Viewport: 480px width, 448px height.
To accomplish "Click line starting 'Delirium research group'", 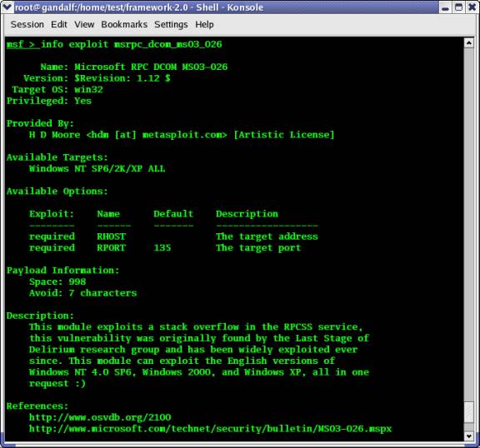I will pos(193,350).
